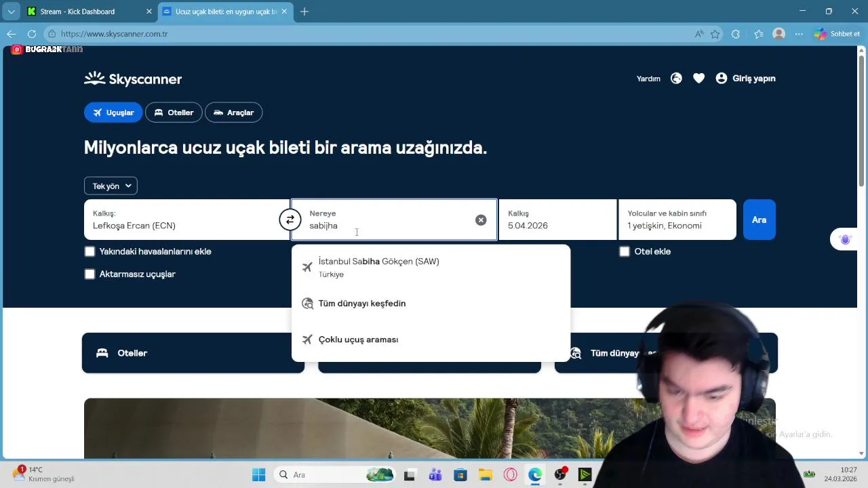Viewport: 868px width, 488px height.
Task: Toggle Otel ekle checkbox
Action: [624, 251]
